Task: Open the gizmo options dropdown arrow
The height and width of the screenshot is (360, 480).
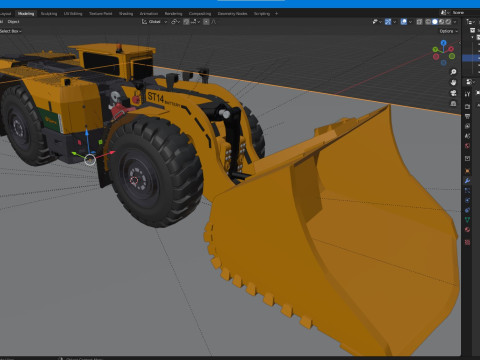Action: click(x=394, y=22)
